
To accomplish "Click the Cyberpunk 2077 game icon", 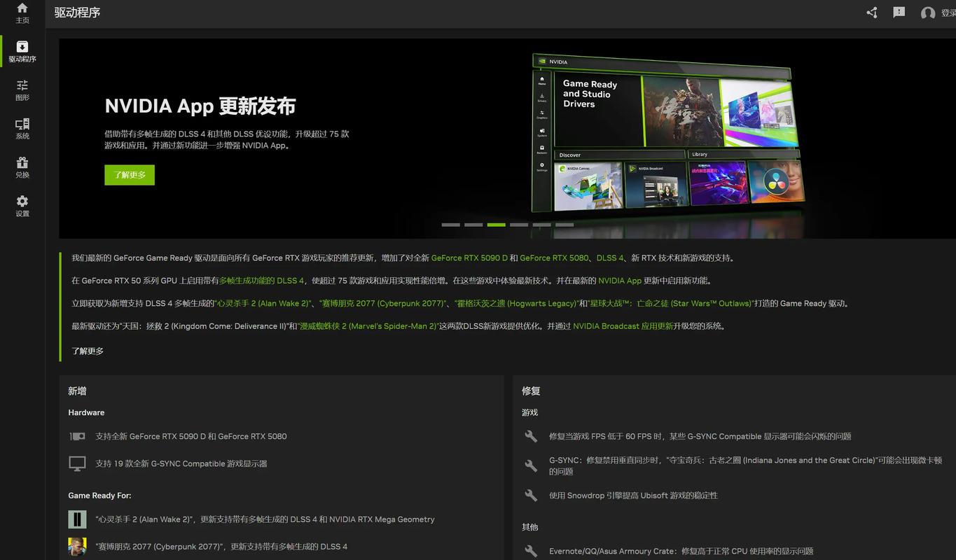I will [x=77, y=547].
